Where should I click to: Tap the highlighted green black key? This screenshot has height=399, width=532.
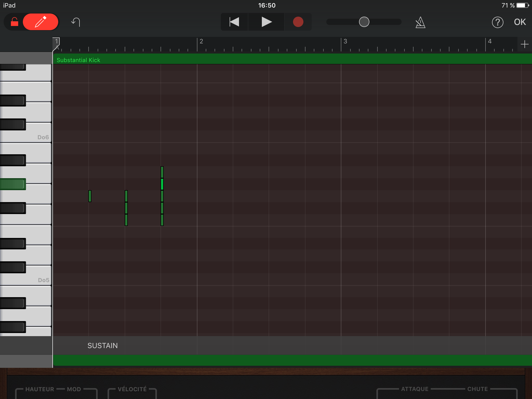click(13, 184)
